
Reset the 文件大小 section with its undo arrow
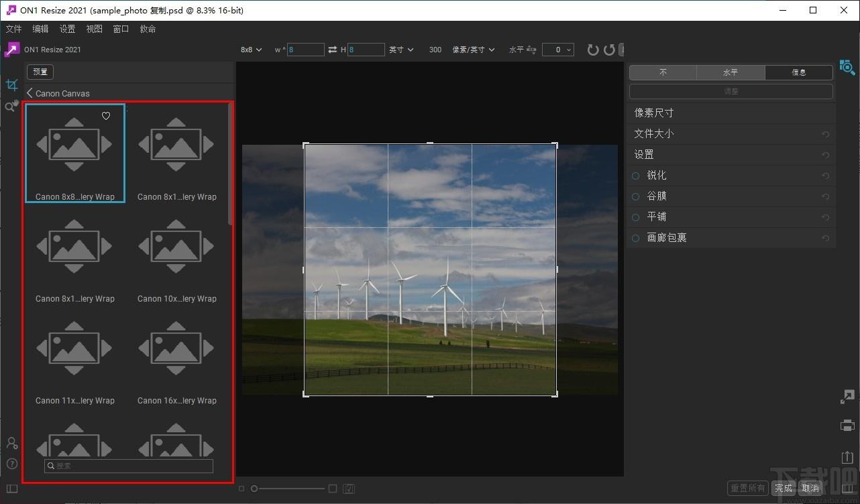click(x=826, y=134)
